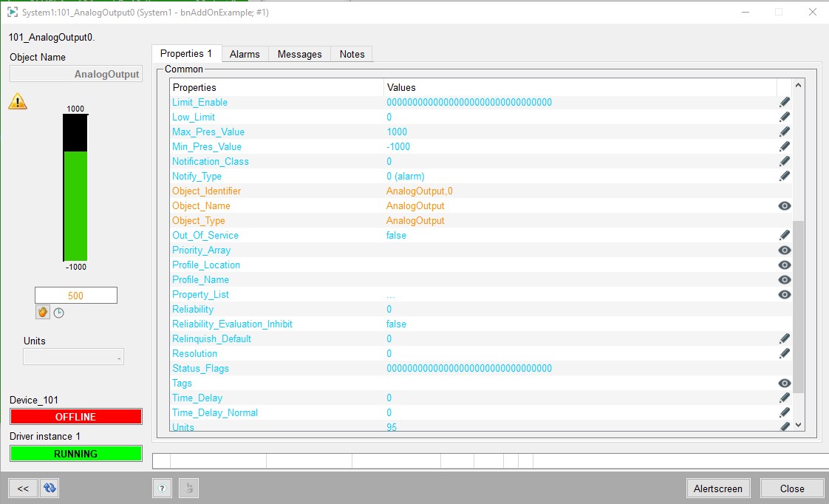Open help with the question mark icon
829x504 pixels.
pos(163,488)
